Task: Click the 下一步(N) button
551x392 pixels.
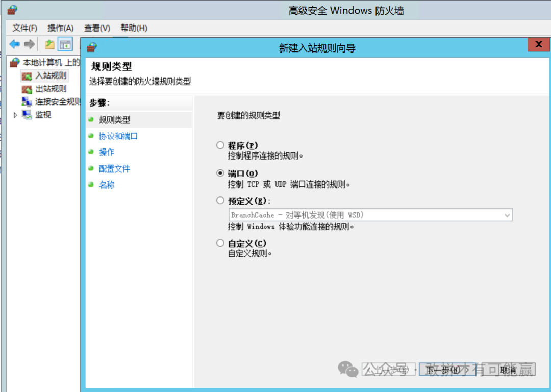Action: 447,370
